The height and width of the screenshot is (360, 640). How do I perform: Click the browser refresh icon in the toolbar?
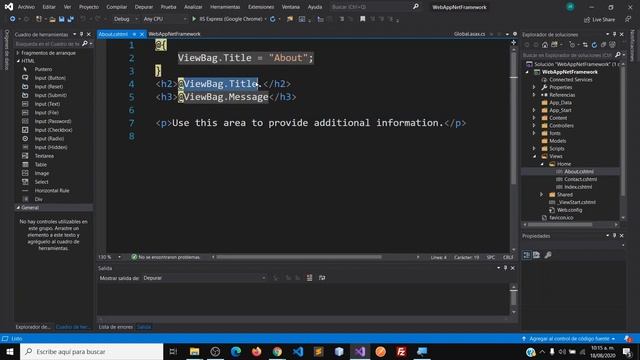point(273,19)
